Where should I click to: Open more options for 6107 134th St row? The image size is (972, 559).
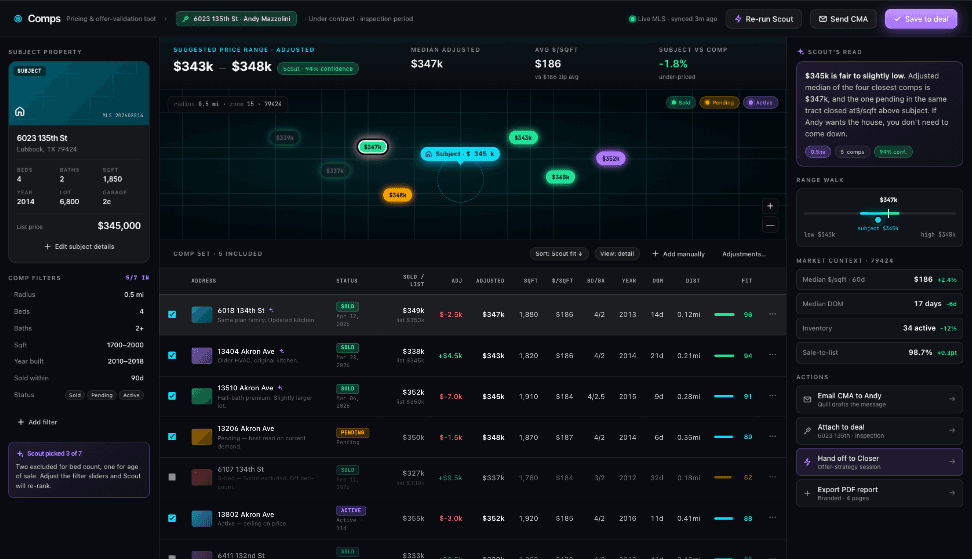[x=772, y=477]
